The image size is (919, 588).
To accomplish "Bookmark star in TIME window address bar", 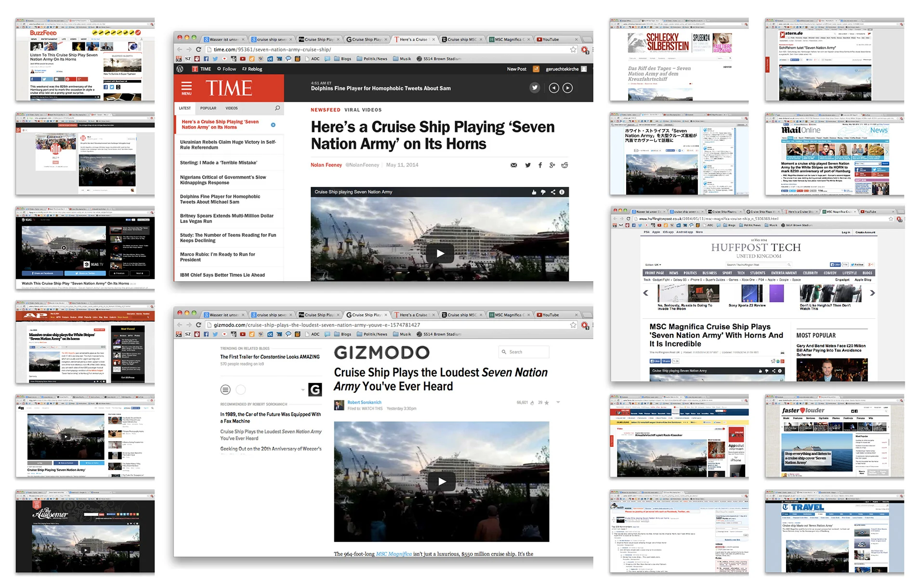I will tap(573, 49).
